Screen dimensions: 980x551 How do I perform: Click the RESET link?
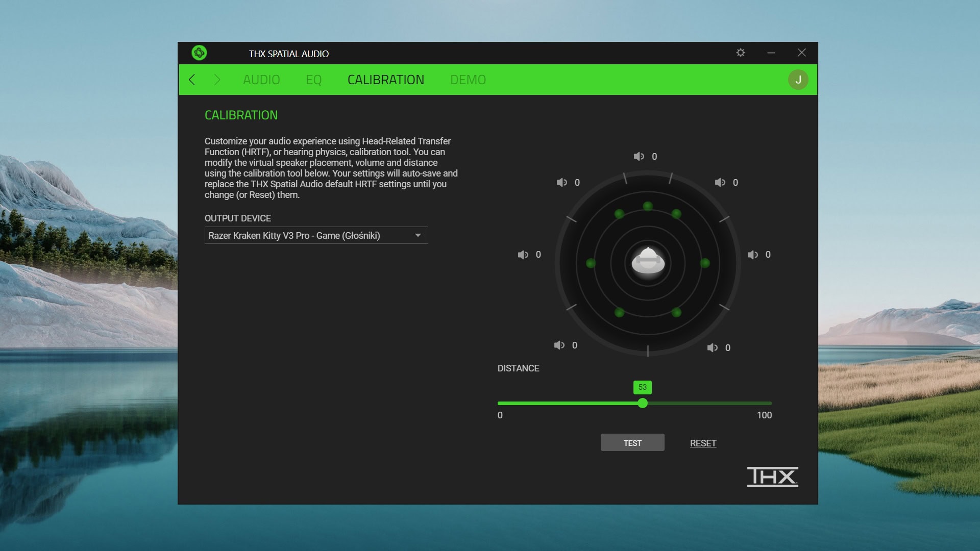tap(703, 443)
